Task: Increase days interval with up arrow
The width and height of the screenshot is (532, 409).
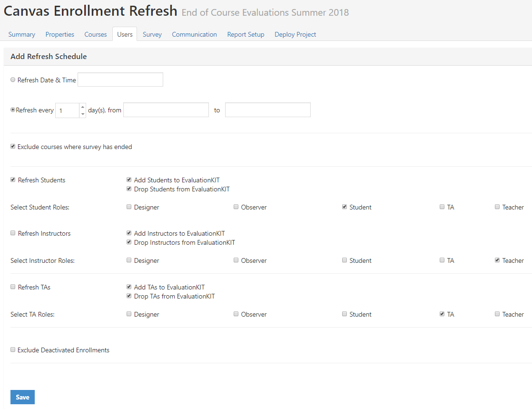Action: click(x=82, y=107)
